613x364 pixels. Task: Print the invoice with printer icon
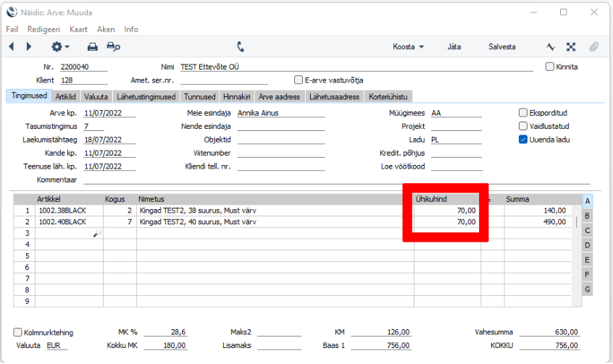(92, 47)
